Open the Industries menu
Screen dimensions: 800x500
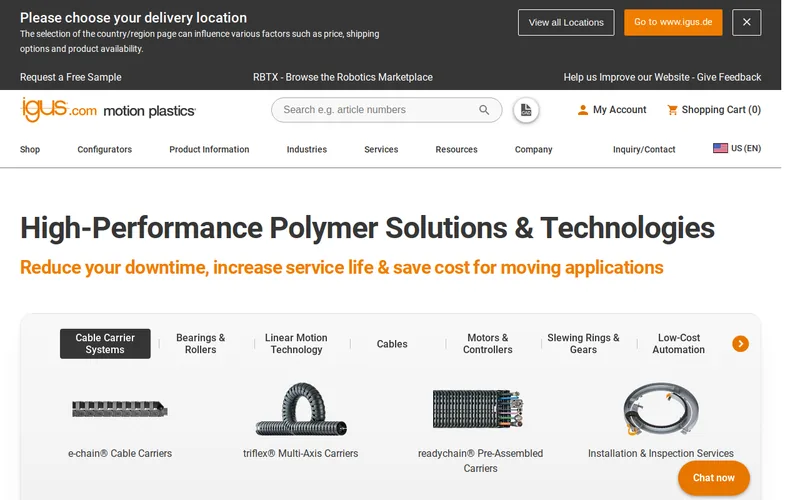pyautogui.click(x=307, y=149)
